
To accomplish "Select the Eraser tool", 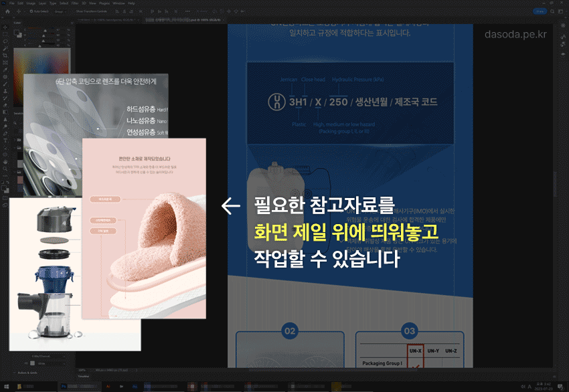I will point(5,105).
